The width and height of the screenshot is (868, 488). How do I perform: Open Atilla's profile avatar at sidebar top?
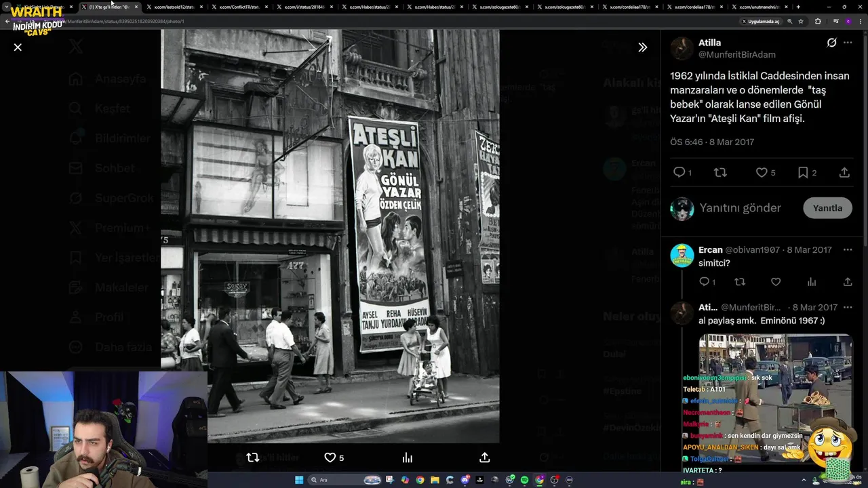coord(682,49)
